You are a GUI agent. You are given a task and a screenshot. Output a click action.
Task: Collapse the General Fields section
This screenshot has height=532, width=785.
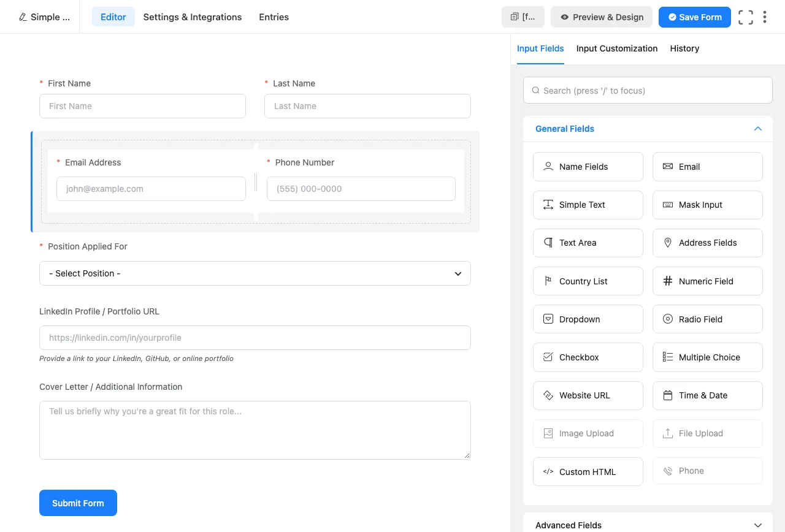point(648,129)
